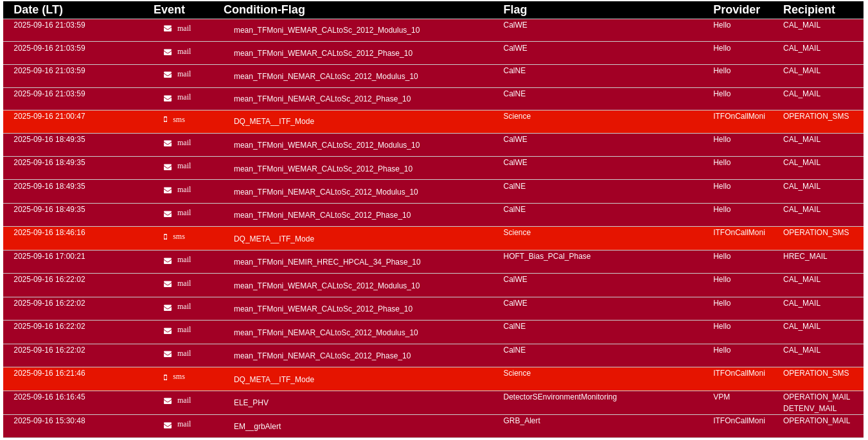Click mail icon for 16:22:02 NEMAR Modulus row

tap(168, 331)
